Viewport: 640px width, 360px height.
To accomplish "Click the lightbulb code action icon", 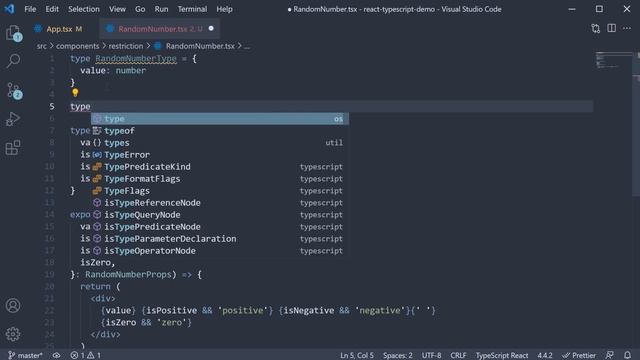I will pos(75,93).
